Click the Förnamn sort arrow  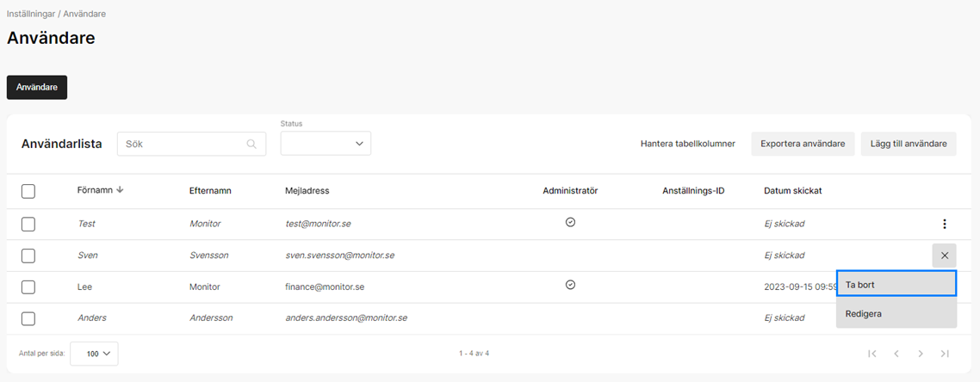(120, 190)
